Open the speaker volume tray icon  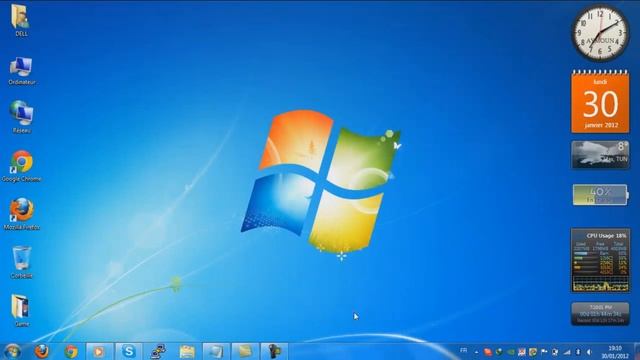pyautogui.click(x=589, y=352)
